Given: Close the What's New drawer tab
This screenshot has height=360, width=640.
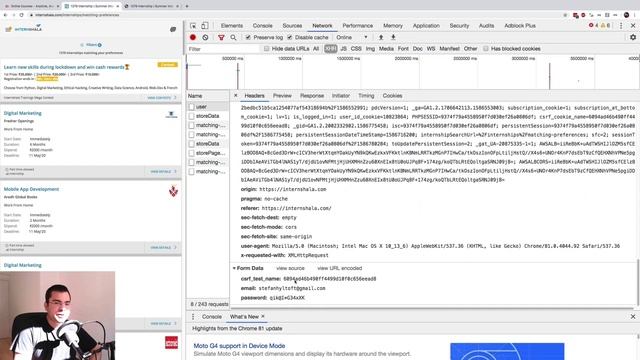Looking at the screenshot, I should [x=263, y=316].
